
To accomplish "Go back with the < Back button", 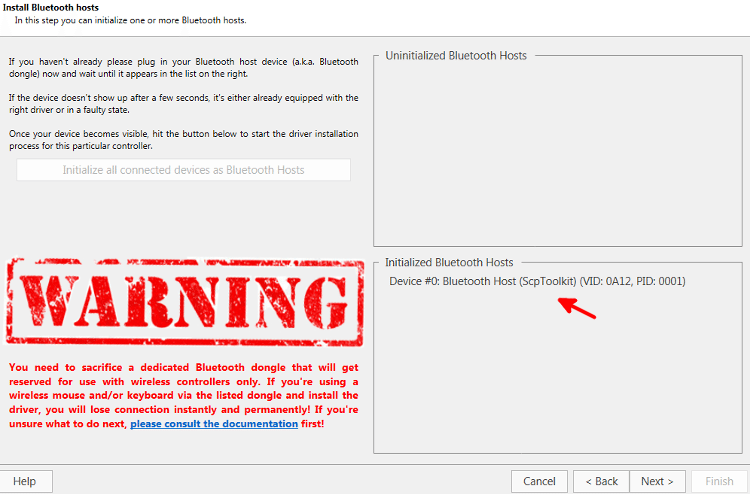I will point(601,481).
